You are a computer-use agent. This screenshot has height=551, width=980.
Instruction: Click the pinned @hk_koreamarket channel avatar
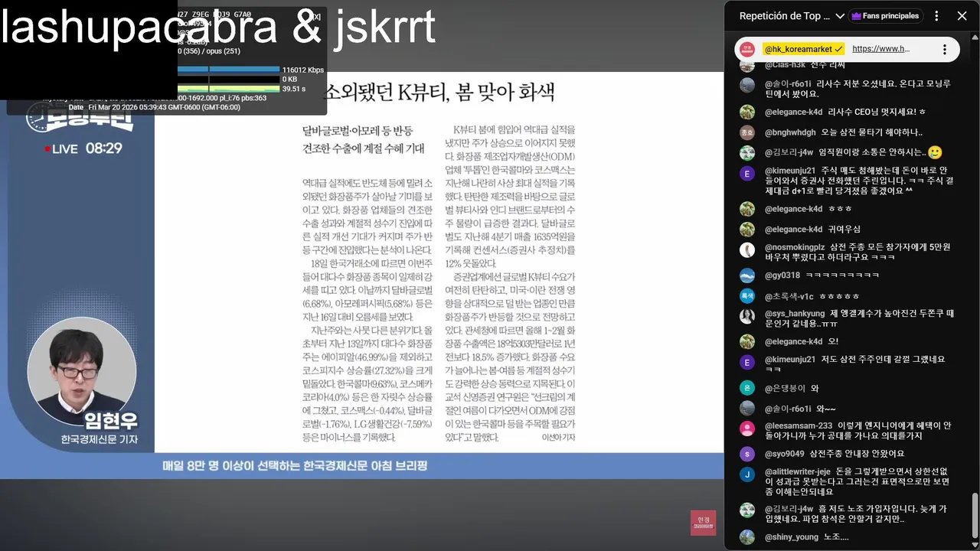coord(747,49)
